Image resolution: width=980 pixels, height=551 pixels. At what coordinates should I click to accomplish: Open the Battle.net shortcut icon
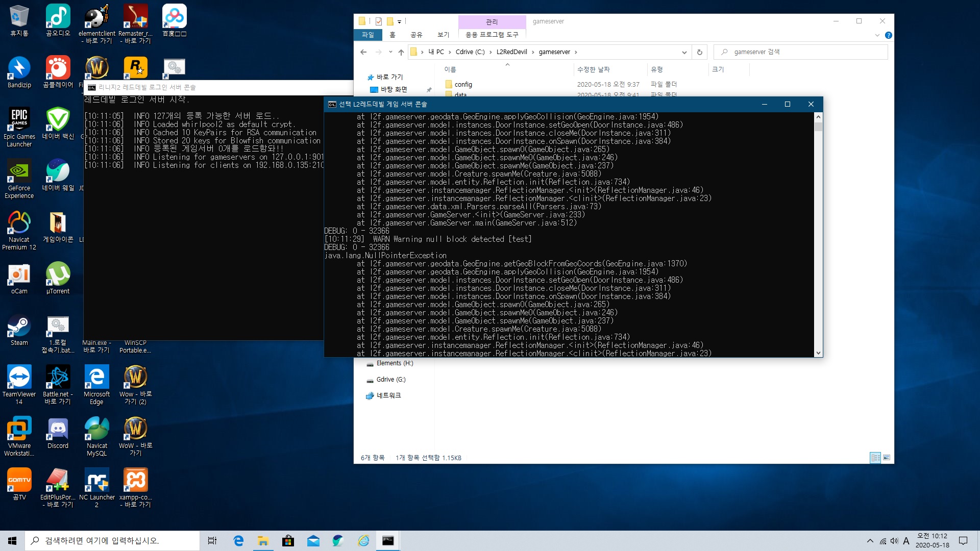[58, 385]
